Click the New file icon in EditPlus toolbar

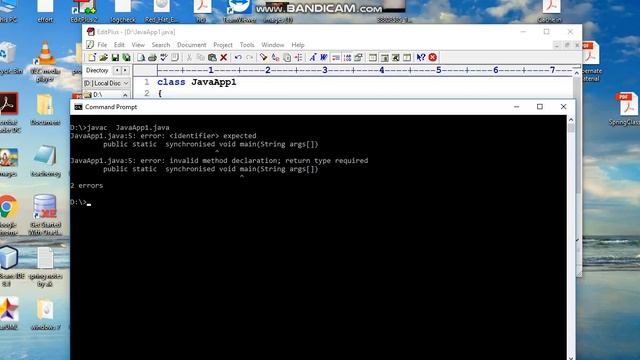pyautogui.click(x=92, y=58)
